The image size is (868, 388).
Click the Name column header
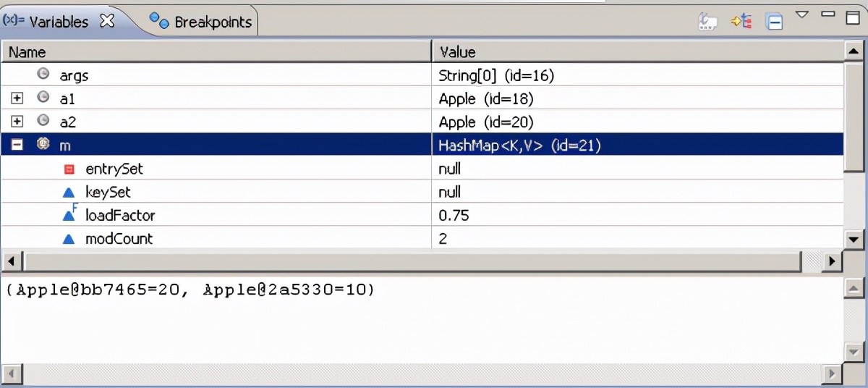pyautogui.click(x=216, y=52)
